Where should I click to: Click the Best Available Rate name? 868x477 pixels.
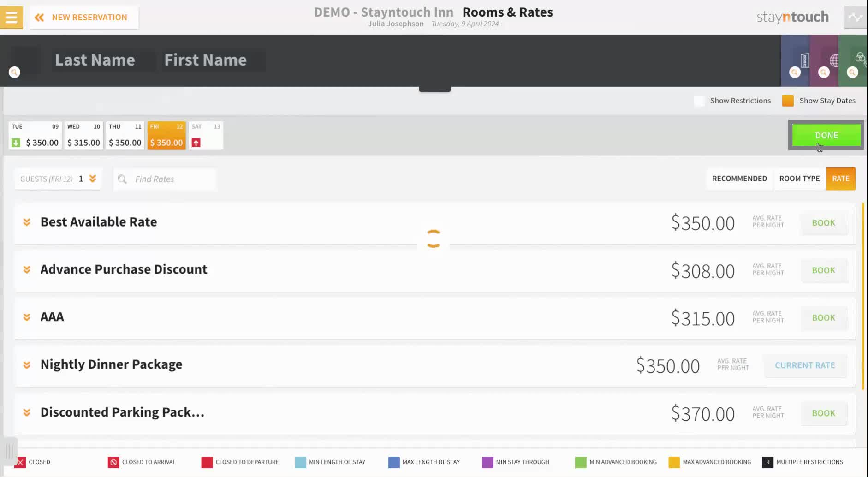tap(99, 222)
